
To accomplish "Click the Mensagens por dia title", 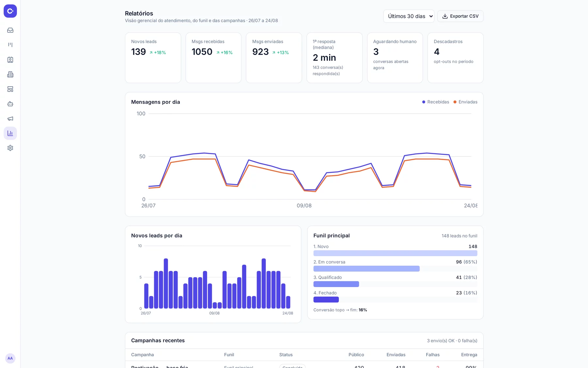I will pos(155,102).
